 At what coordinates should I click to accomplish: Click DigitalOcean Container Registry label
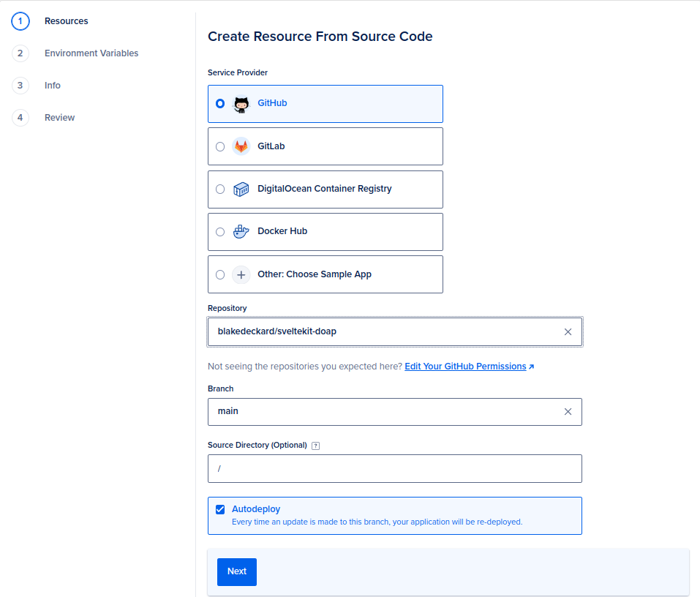pos(325,189)
